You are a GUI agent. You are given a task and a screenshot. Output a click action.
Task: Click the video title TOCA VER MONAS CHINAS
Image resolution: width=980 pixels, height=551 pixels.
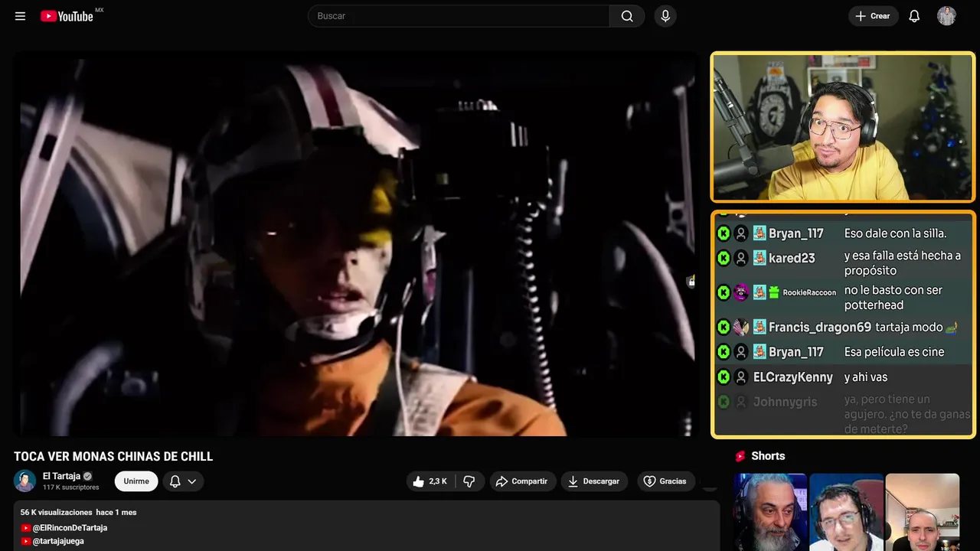pyautogui.click(x=113, y=457)
